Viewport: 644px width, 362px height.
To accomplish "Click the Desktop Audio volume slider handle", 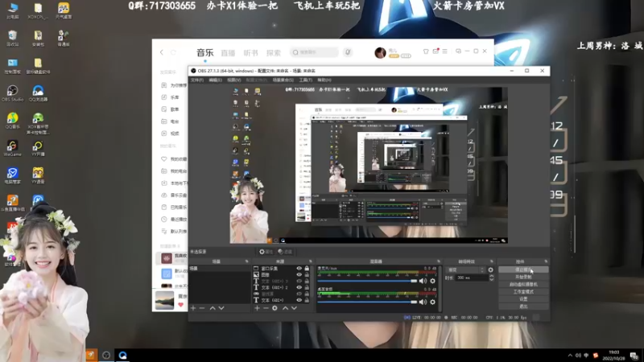I will (x=414, y=302).
